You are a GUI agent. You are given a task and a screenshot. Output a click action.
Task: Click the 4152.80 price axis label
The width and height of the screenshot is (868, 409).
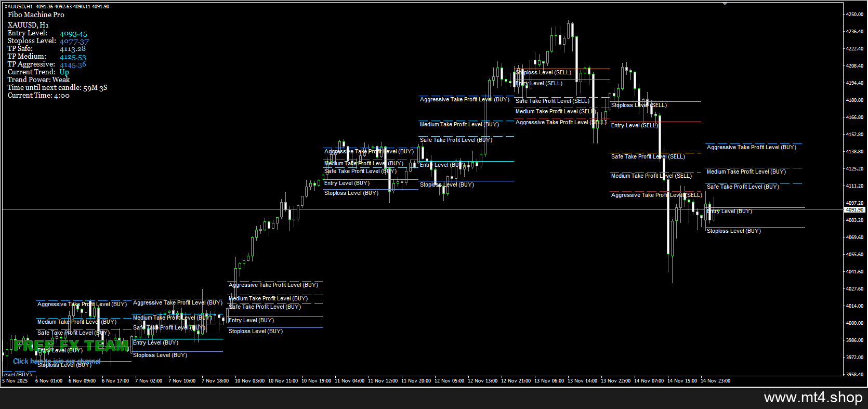(854, 135)
